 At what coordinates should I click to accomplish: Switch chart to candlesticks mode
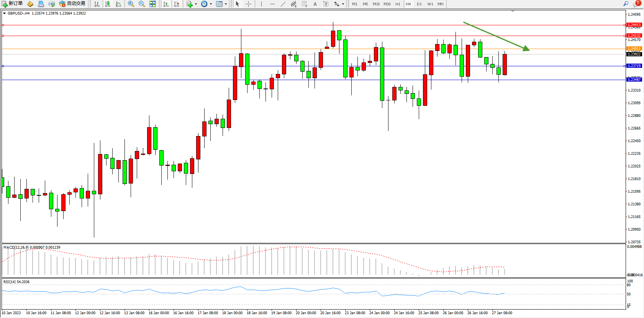click(108, 4)
